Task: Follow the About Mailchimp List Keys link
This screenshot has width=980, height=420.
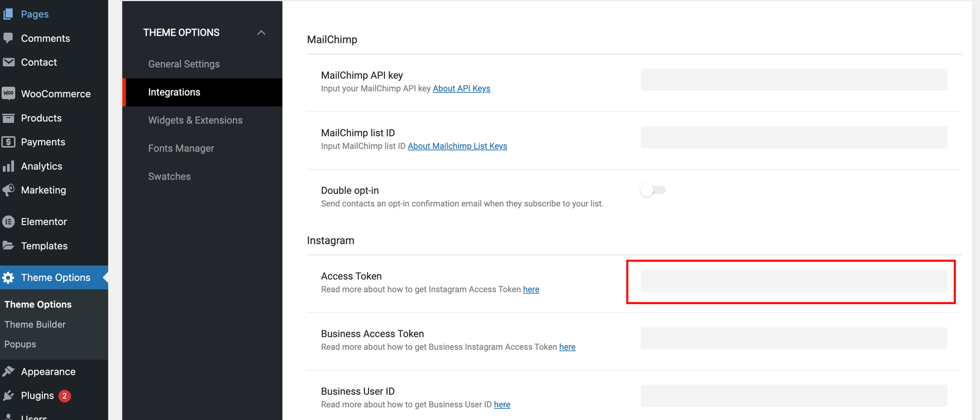Action: [x=457, y=146]
